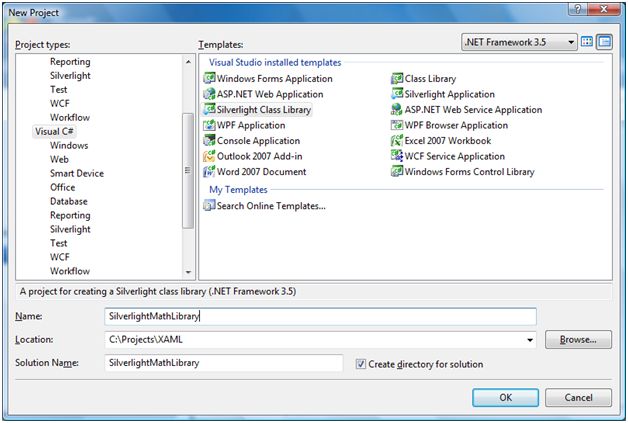Select Web under Visual C#

click(x=59, y=159)
